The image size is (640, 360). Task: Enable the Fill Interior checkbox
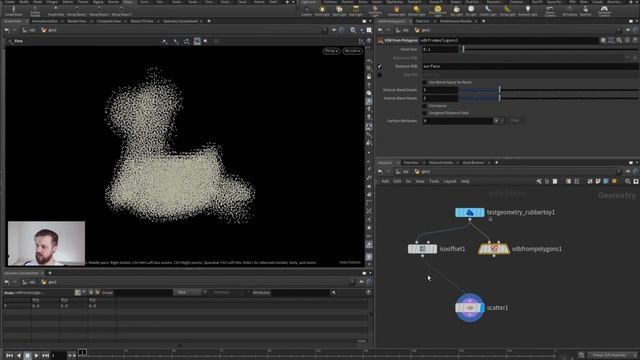(x=424, y=106)
